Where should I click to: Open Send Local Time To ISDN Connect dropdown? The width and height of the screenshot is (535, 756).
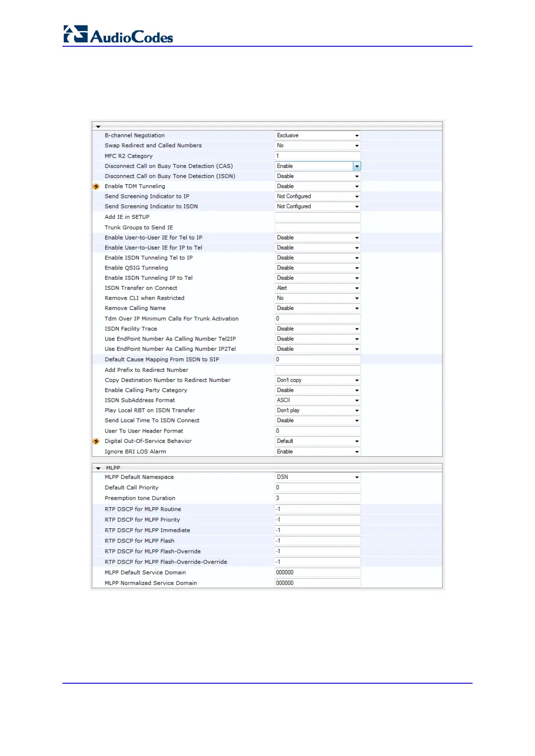318,420
